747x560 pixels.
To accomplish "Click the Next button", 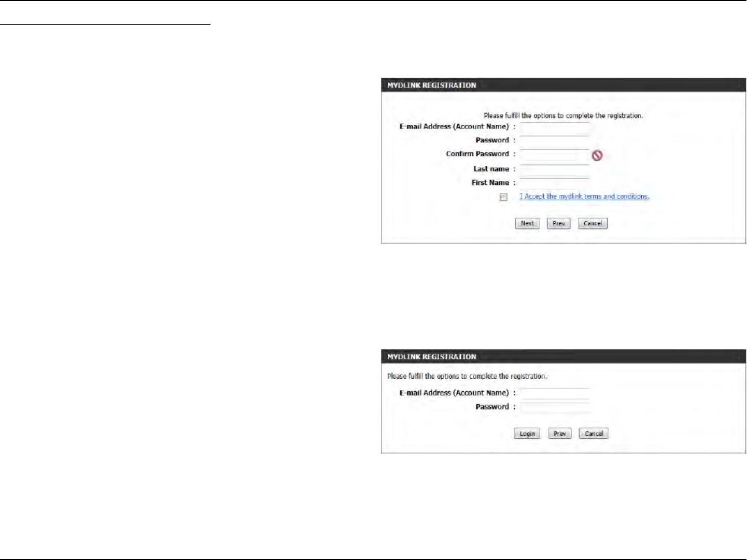I will click(527, 223).
